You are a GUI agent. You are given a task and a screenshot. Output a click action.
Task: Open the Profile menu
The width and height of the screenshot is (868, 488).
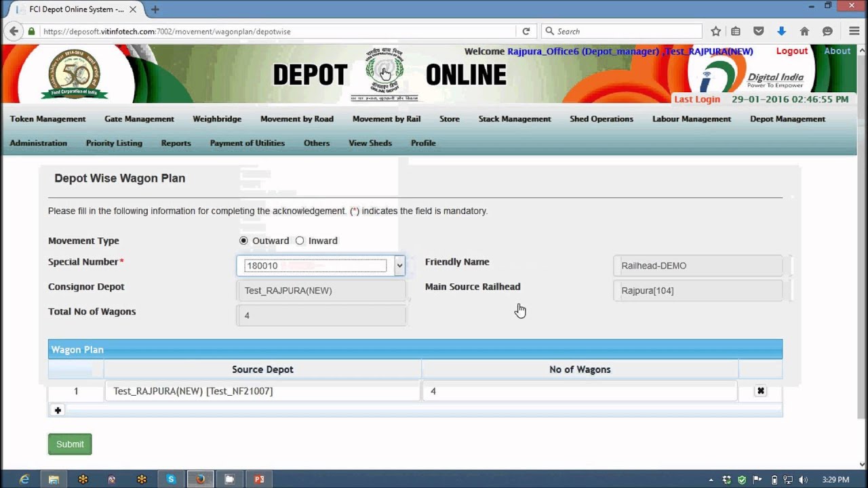click(x=423, y=143)
